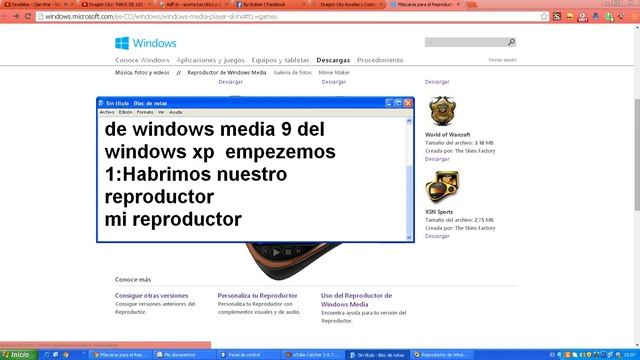This screenshot has height=360, width=640.
Task: Open Mis documentos from the taskbar
Action: coord(184,355)
